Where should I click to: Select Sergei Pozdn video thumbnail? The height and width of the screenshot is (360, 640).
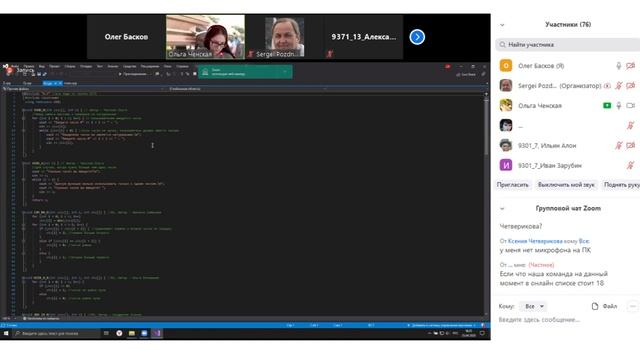[284, 37]
